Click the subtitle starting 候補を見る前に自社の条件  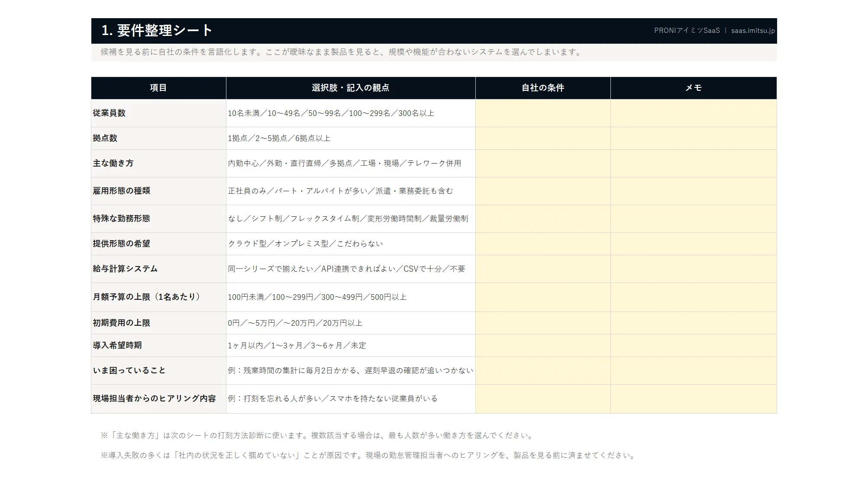point(342,52)
